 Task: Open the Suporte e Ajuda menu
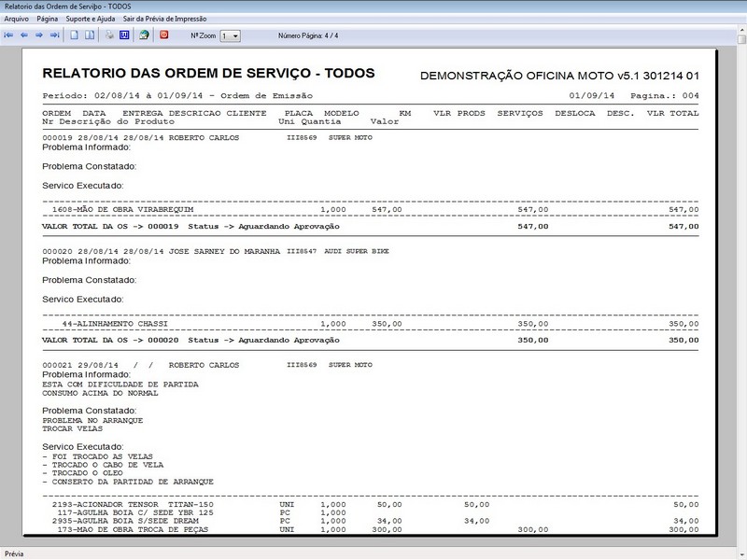click(91, 19)
